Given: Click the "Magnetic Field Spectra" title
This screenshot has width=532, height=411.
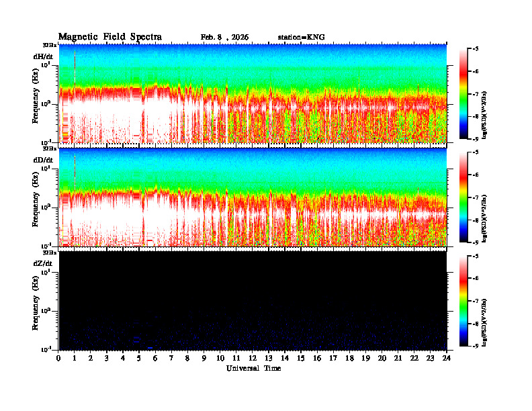Looking at the screenshot, I should click(x=110, y=37).
